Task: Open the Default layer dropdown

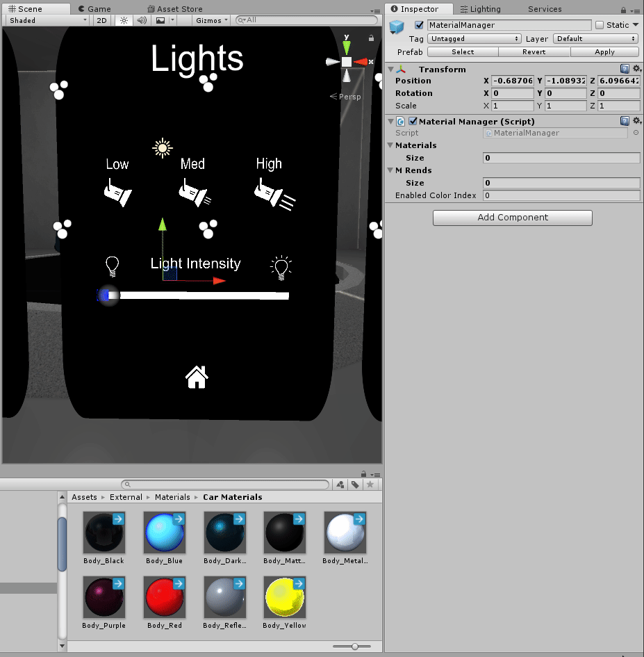Action: point(596,38)
